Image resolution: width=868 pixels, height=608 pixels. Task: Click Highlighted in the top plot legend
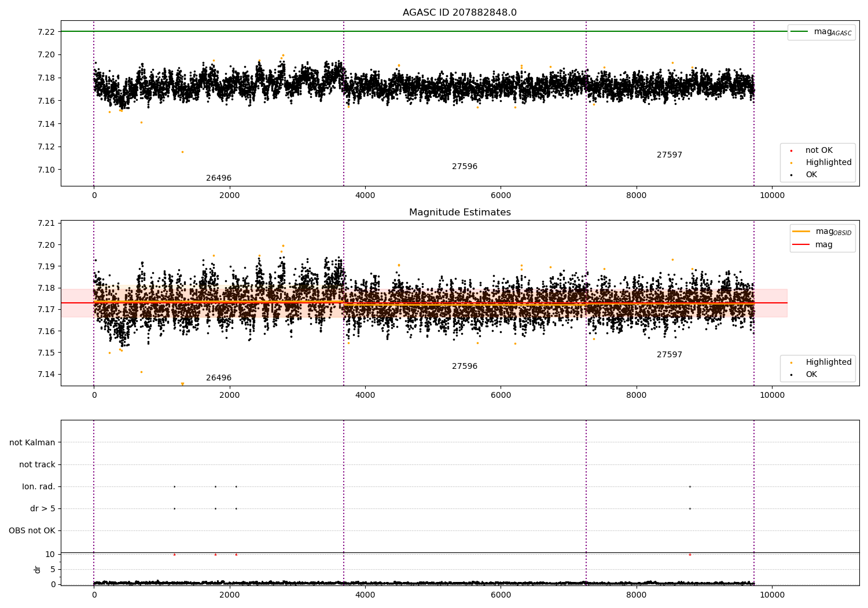[x=829, y=163]
